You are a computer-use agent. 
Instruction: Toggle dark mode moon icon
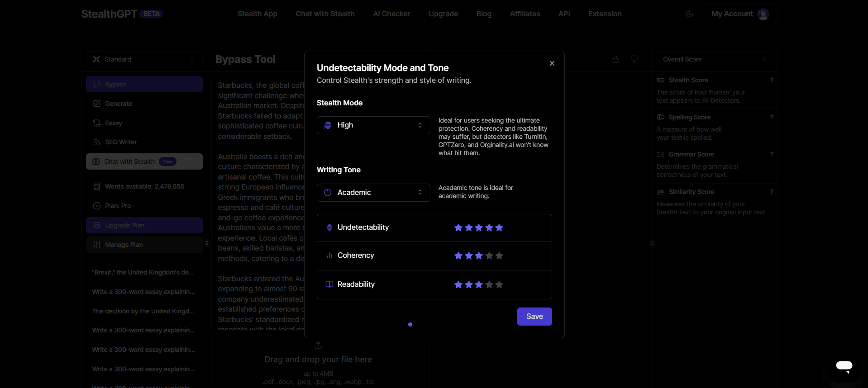[x=689, y=14]
